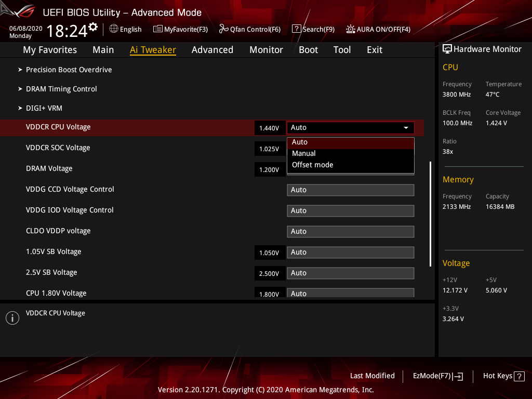Image resolution: width=532 pixels, height=399 pixels.
Task: Click the Search question mark icon
Action: 296,29
